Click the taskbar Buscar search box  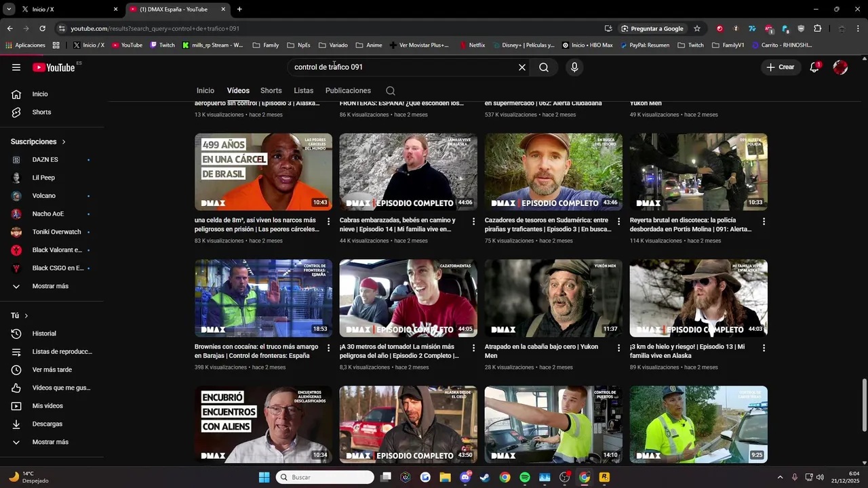coord(325,477)
